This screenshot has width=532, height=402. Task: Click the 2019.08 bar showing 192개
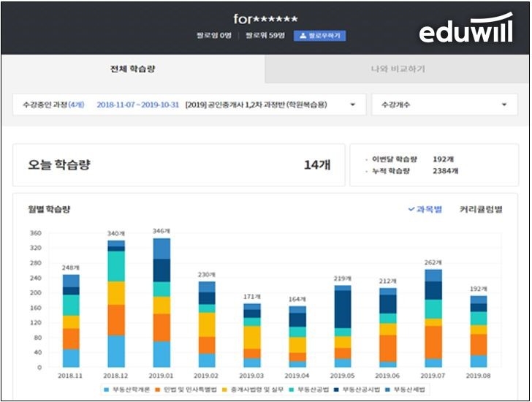point(478,331)
